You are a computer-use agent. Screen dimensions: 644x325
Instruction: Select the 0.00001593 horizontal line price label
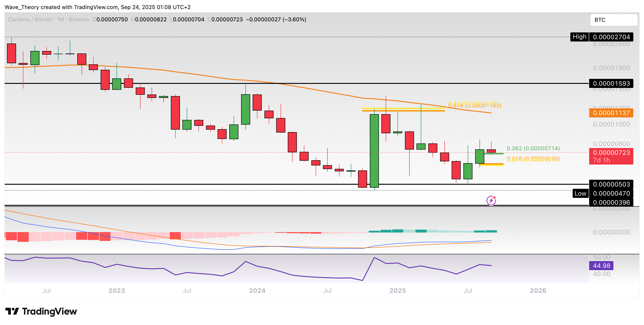[x=611, y=83]
